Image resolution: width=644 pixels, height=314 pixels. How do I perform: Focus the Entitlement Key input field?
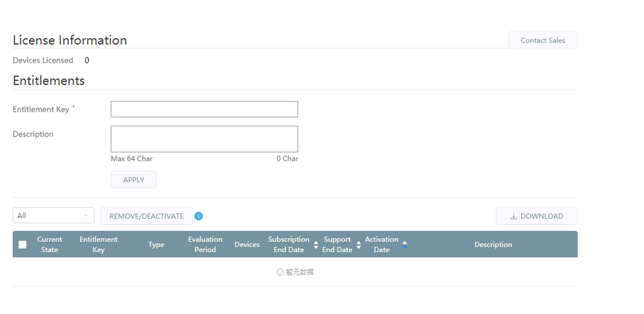tap(204, 110)
